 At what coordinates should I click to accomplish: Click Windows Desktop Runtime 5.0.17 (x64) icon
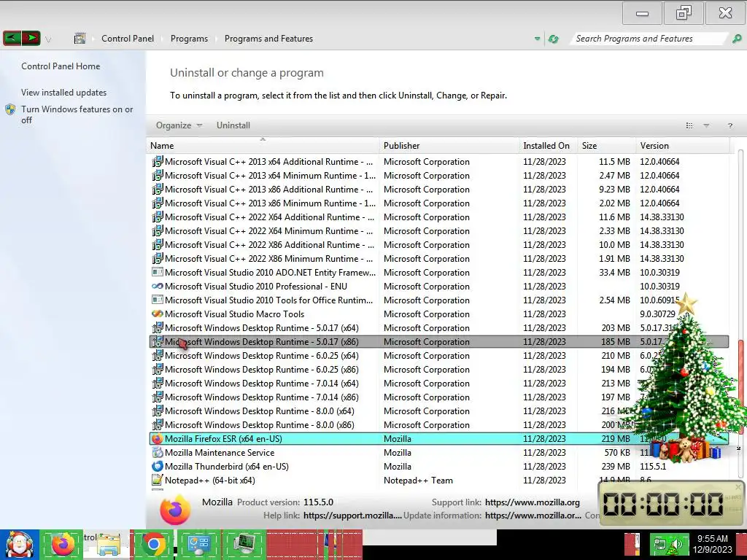click(x=158, y=327)
